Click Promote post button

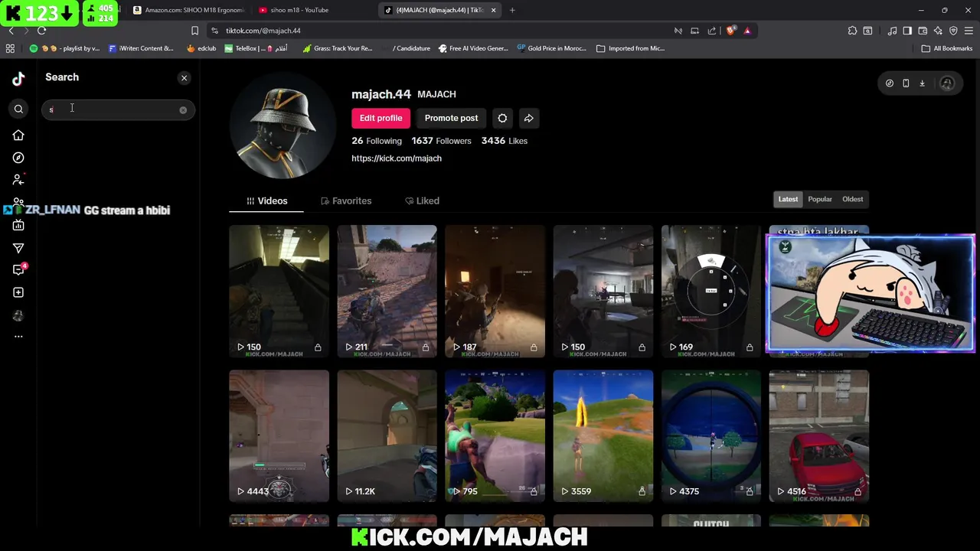(451, 118)
